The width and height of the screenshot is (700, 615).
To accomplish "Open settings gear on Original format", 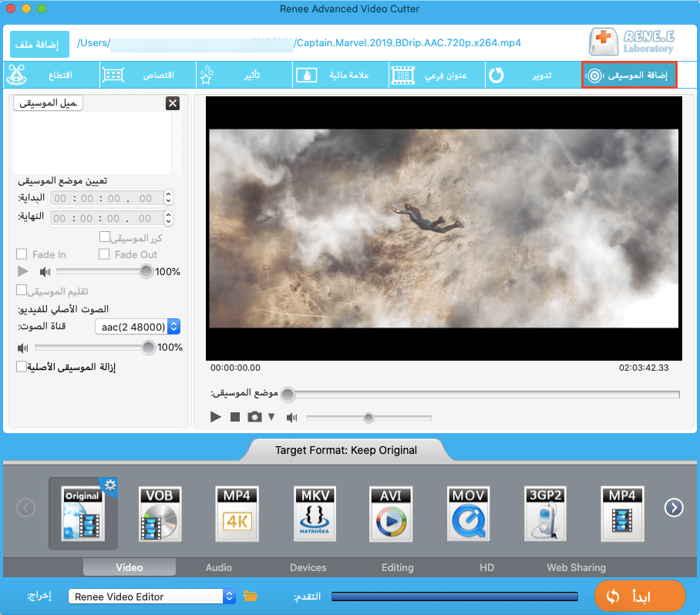I will pos(110,485).
